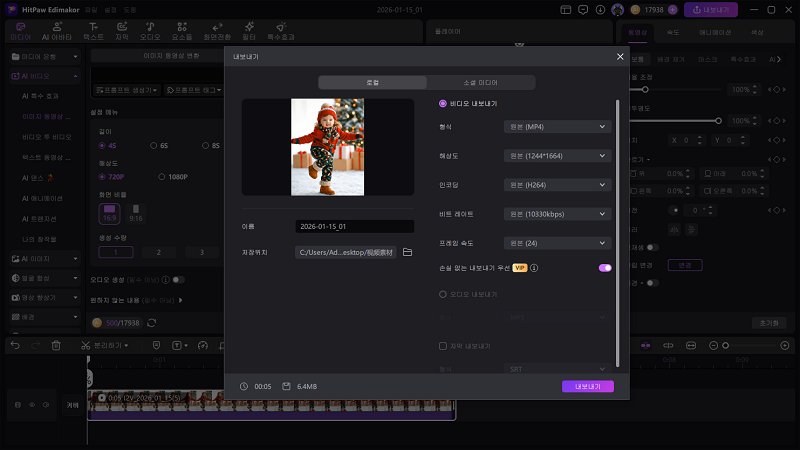Click the purple 내보내기 button in dialog footer
Image resolution: width=800 pixels, height=450 pixels.
point(587,386)
